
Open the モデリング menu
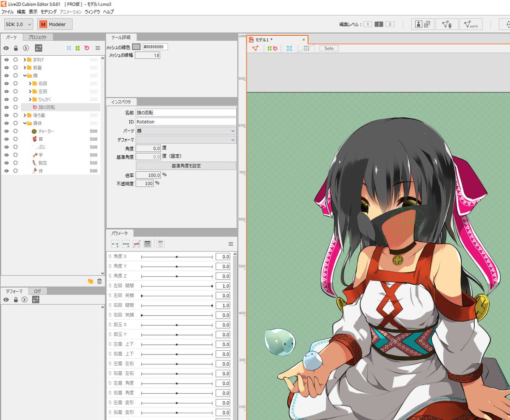pos(48,12)
